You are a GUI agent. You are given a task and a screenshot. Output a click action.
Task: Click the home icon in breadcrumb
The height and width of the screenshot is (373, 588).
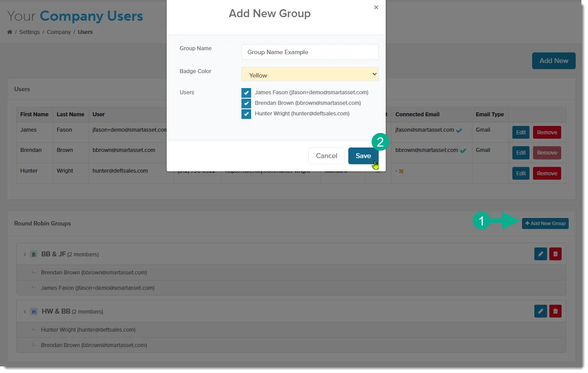[x=10, y=32]
